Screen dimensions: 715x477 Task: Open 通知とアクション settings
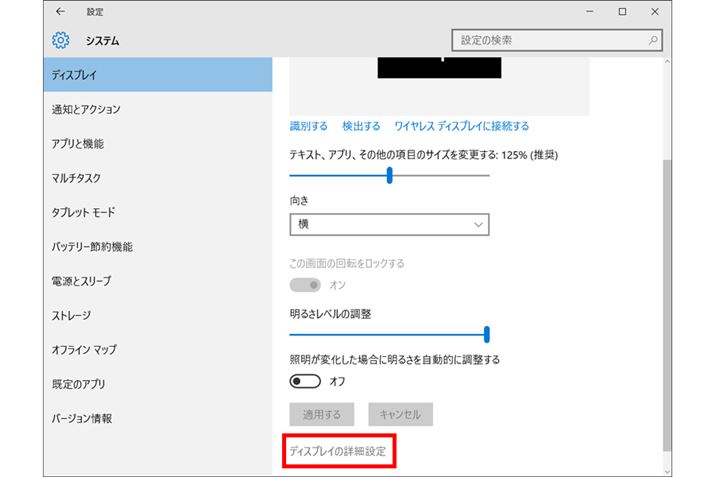click(x=158, y=109)
